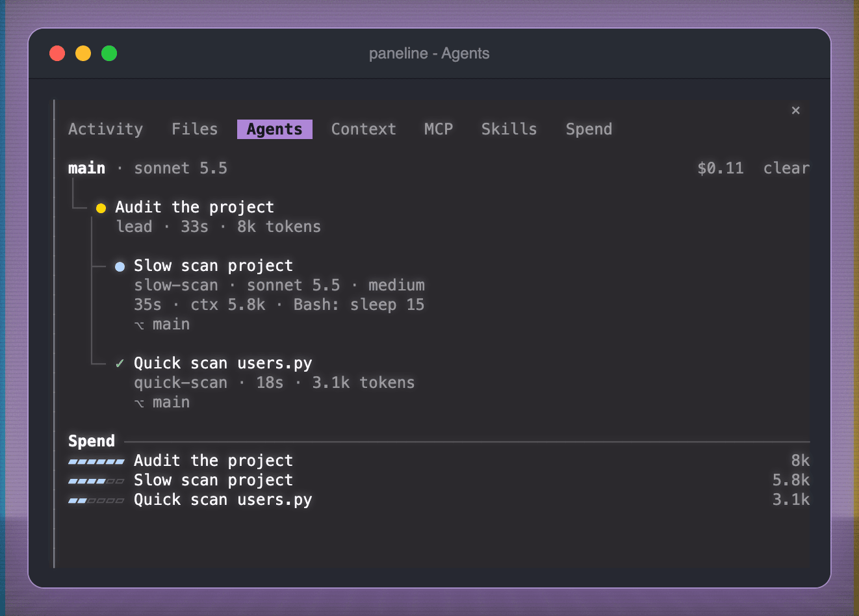Click the paneline - Agents window title

point(429,53)
